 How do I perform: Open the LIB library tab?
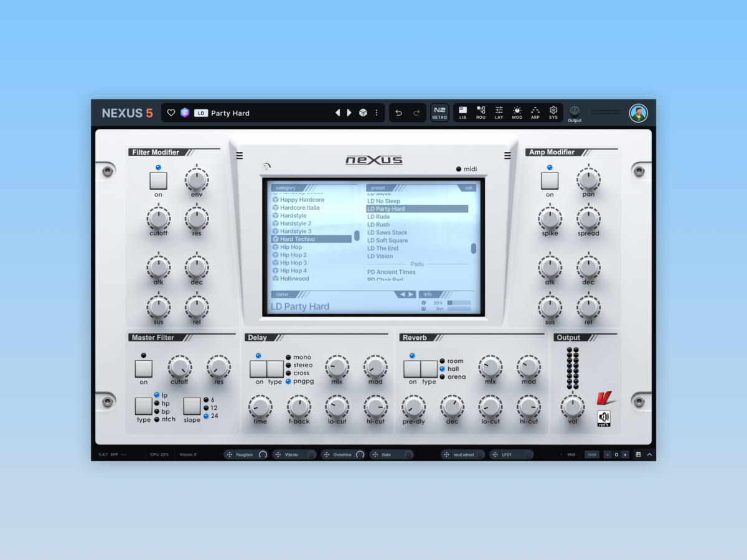(463, 113)
